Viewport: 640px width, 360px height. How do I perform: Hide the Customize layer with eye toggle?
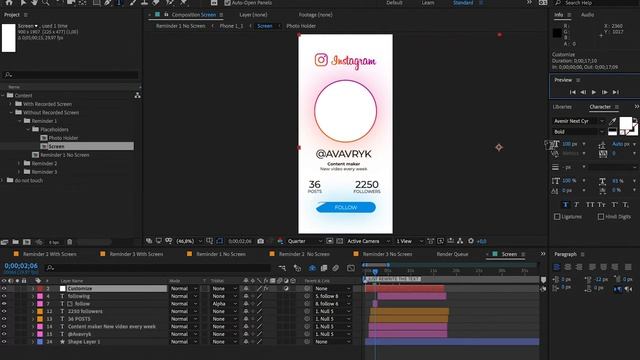pyautogui.click(x=4, y=289)
